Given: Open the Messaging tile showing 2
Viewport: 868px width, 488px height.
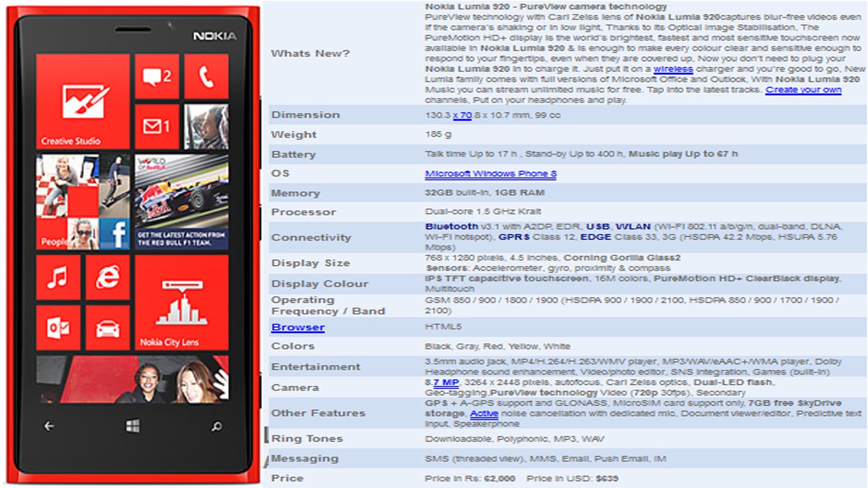Looking at the screenshot, I should click(x=156, y=76).
